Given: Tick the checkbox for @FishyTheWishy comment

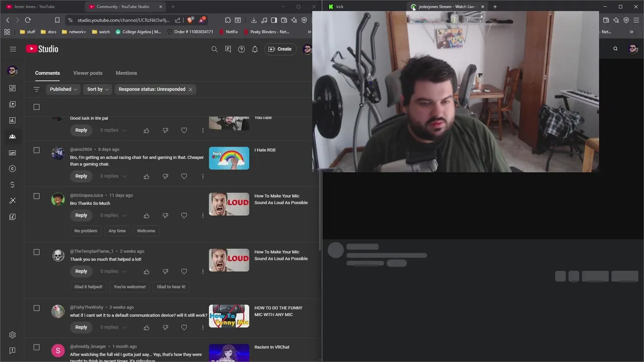Looking at the screenshot, I should click(36, 308).
